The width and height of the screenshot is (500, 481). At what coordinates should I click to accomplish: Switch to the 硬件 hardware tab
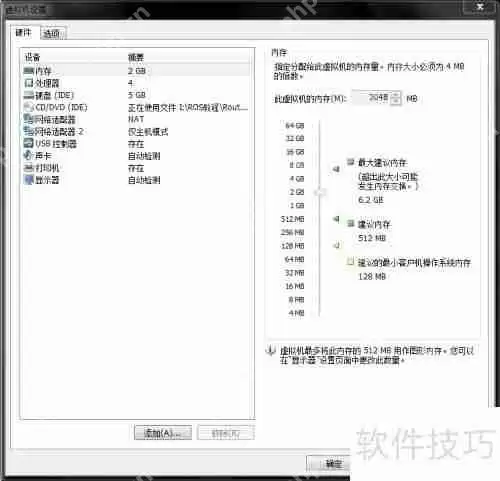point(23,33)
